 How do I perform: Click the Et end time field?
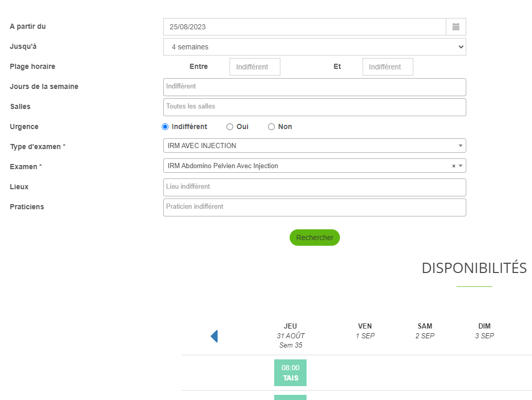point(388,67)
